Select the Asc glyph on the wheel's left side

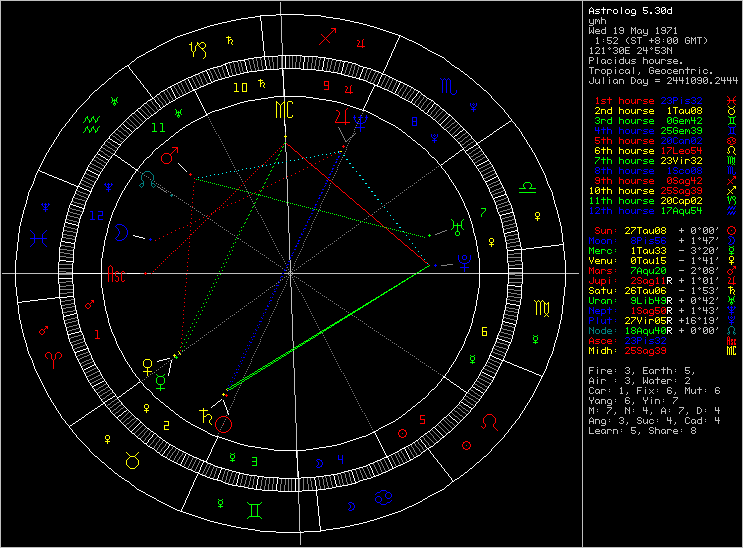[x=117, y=275]
